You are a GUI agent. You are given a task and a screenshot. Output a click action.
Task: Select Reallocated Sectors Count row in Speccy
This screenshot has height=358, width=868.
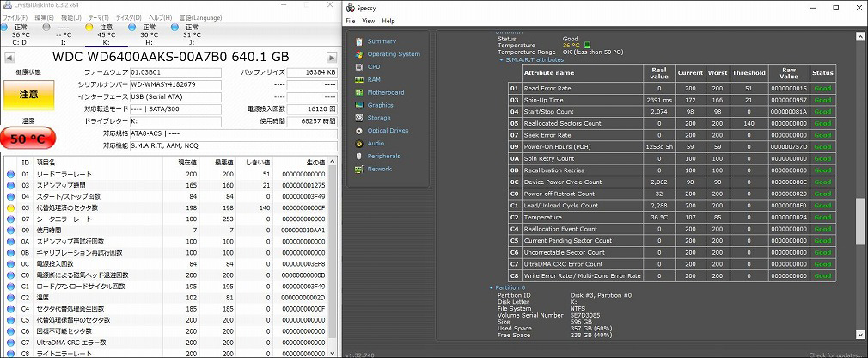coord(671,124)
